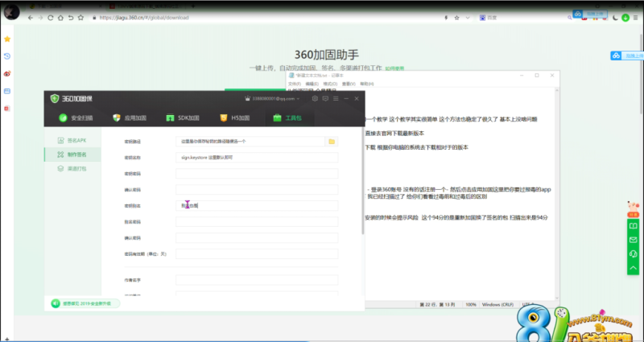Screen dimensions: 644x342
Task: Click the blue cloud upload button at right edge
Action: (627, 56)
